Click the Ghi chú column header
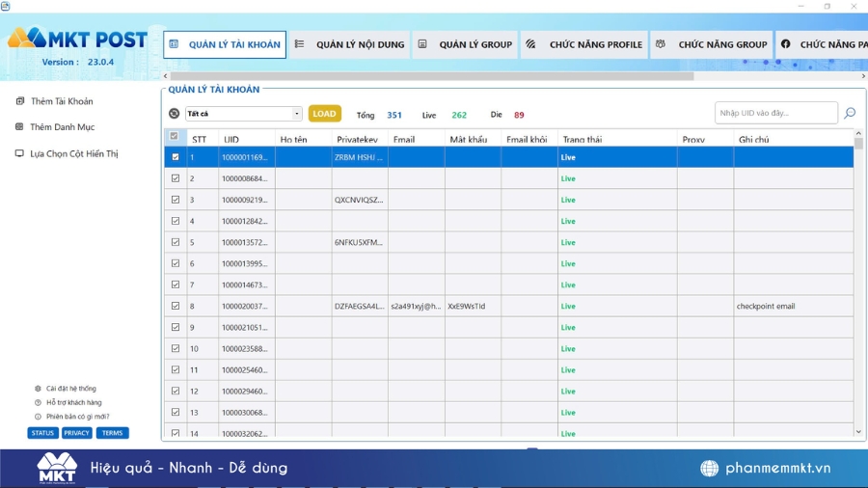The image size is (868, 488). [x=794, y=139]
